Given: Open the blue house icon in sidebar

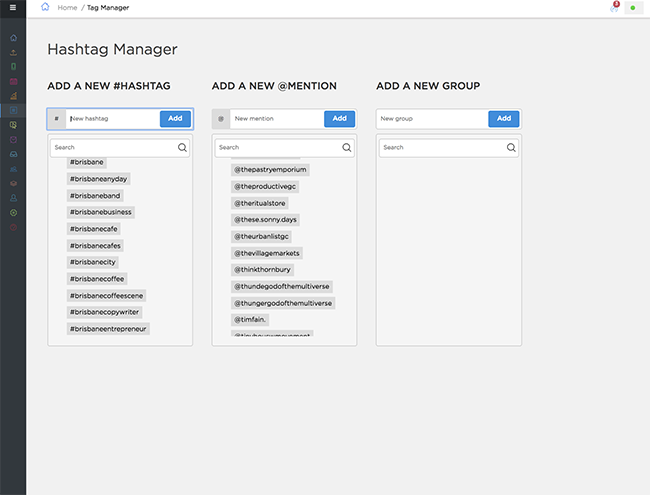Looking at the screenshot, I should (x=13, y=38).
